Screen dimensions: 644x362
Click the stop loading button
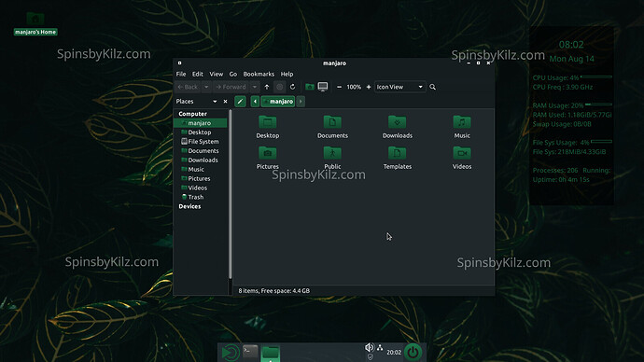click(x=280, y=87)
